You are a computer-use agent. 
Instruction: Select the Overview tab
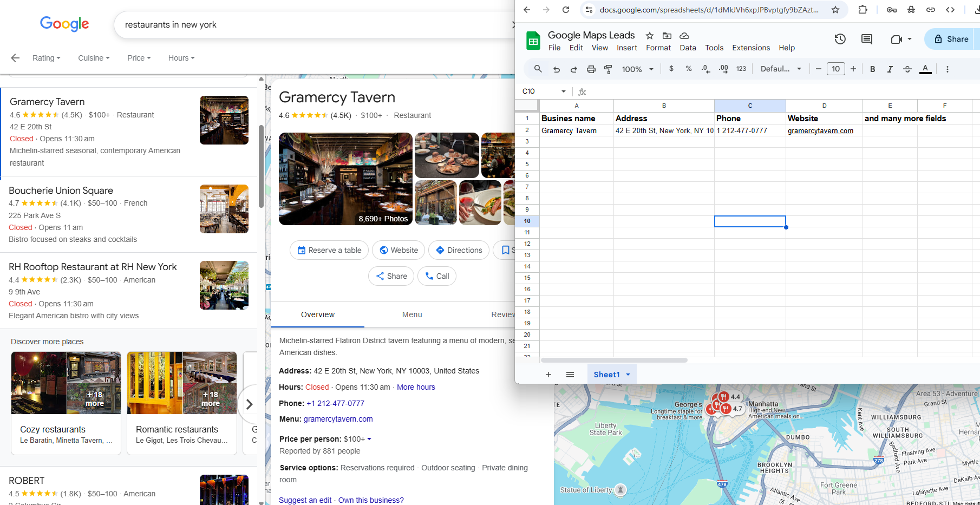click(x=318, y=314)
